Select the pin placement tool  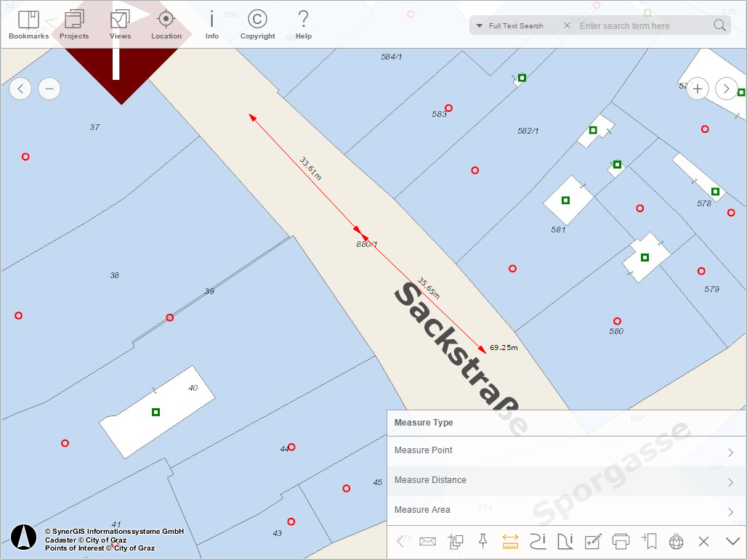(482, 541)
